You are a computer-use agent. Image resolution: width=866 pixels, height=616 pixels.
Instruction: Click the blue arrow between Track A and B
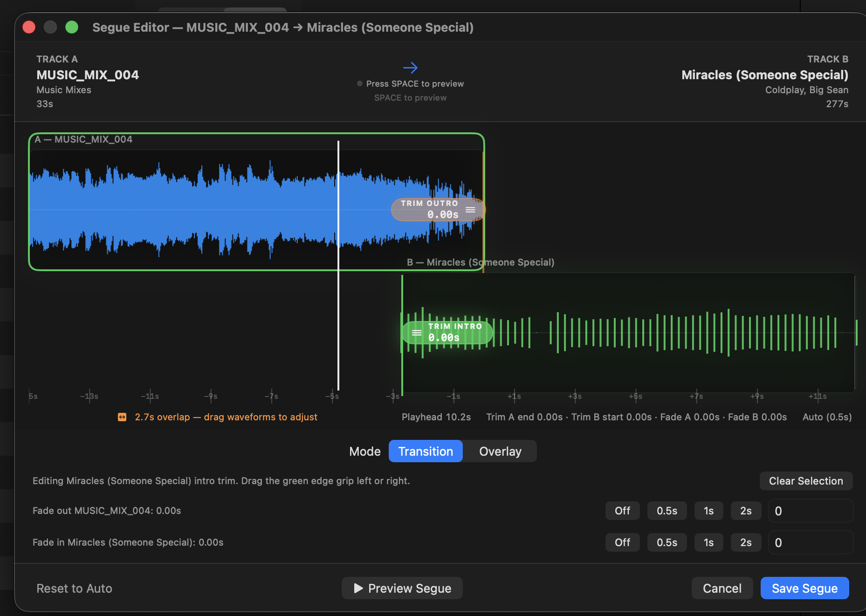pos(410,68)
